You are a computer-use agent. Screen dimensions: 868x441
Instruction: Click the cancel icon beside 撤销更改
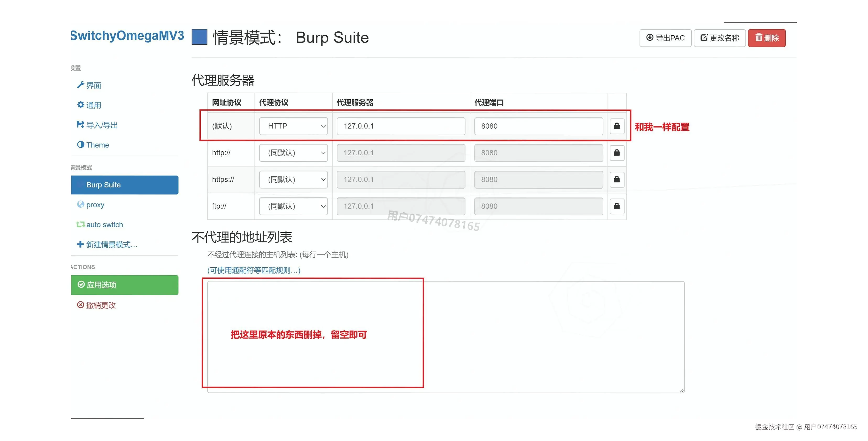(x=80, y=305)
